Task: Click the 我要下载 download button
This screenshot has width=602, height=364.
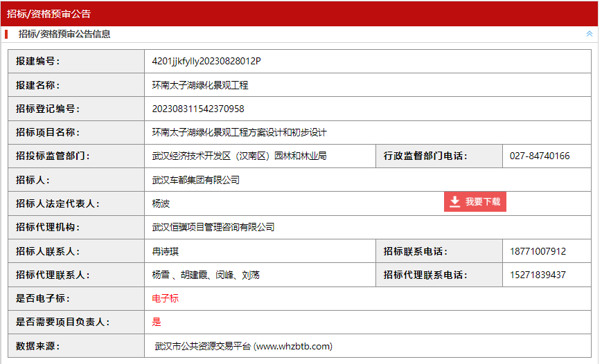Action: point(475,202)
